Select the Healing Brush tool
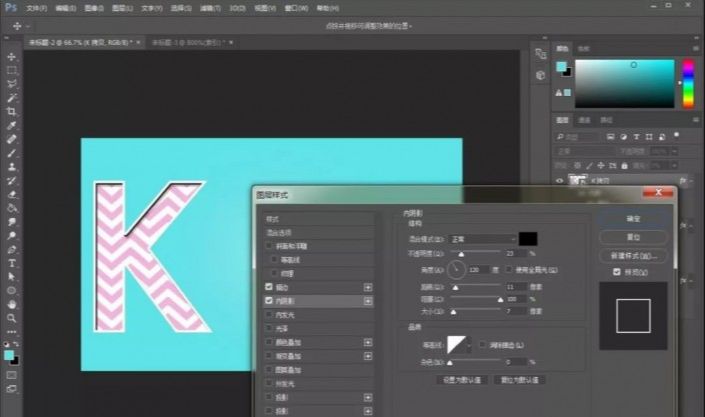 tap(12, 139)
